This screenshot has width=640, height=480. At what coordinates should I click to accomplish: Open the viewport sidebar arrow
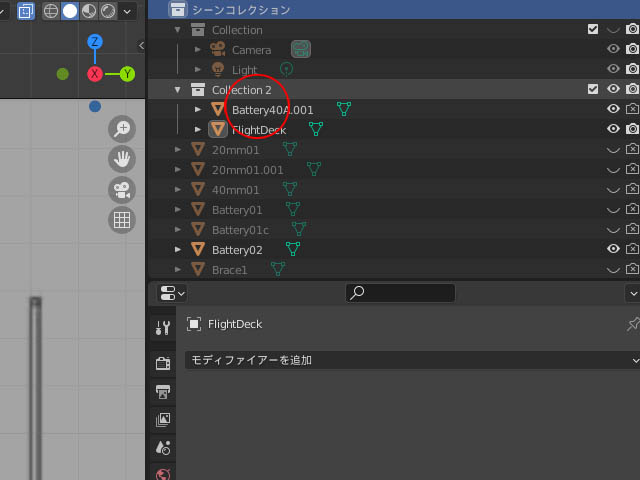(141, 46)
